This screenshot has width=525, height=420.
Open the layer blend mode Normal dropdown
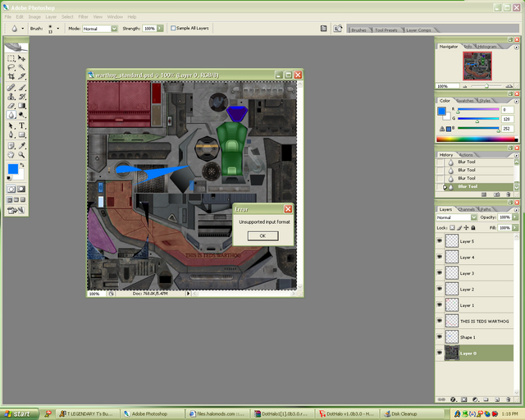(x=474, y=217)
